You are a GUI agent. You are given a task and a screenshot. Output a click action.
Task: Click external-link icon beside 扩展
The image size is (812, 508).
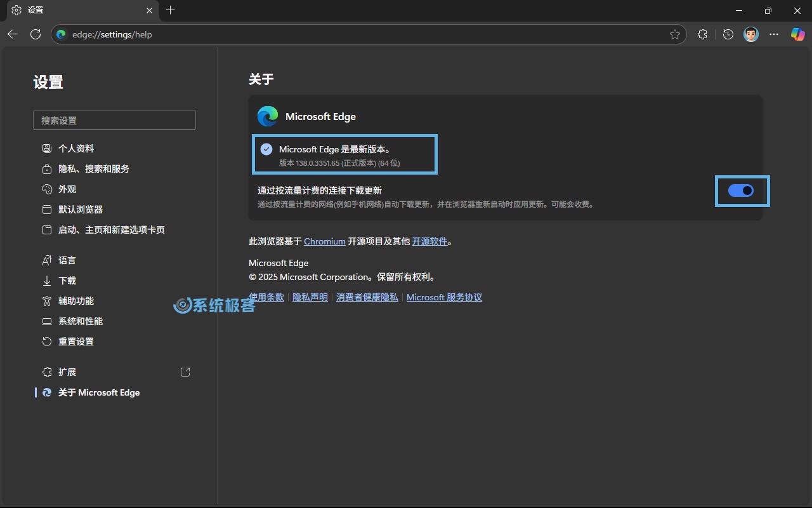(185, 372)
